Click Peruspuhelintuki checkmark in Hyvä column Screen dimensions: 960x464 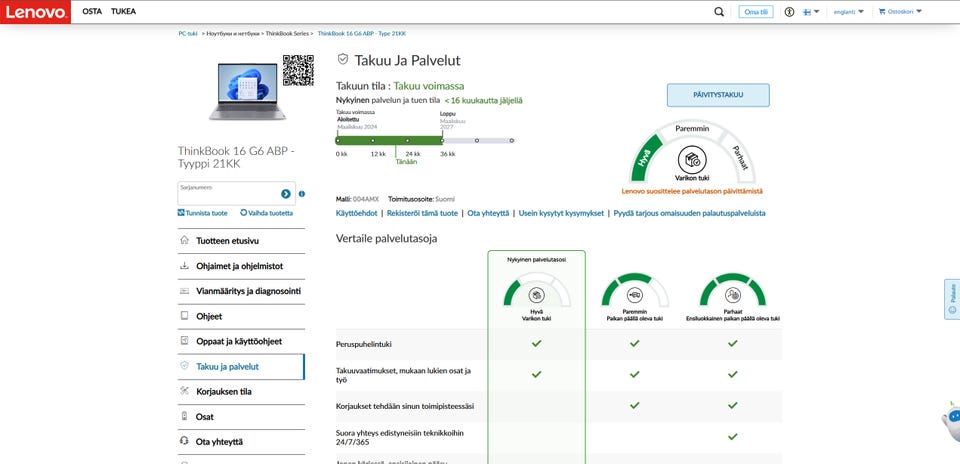tap(536, 343)
